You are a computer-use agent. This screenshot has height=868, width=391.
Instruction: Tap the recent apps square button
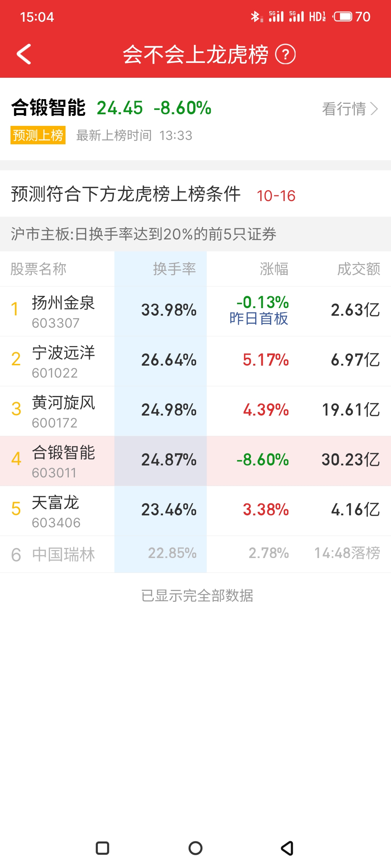pos(102,848)
